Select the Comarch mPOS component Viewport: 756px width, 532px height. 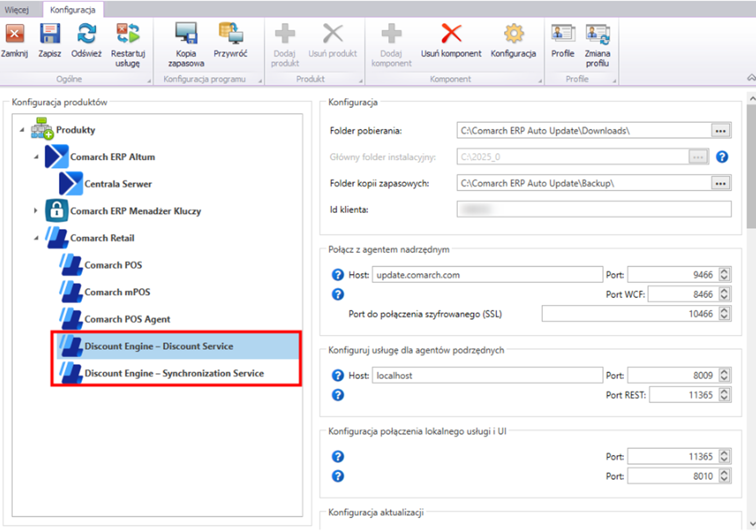click(117, 292)
